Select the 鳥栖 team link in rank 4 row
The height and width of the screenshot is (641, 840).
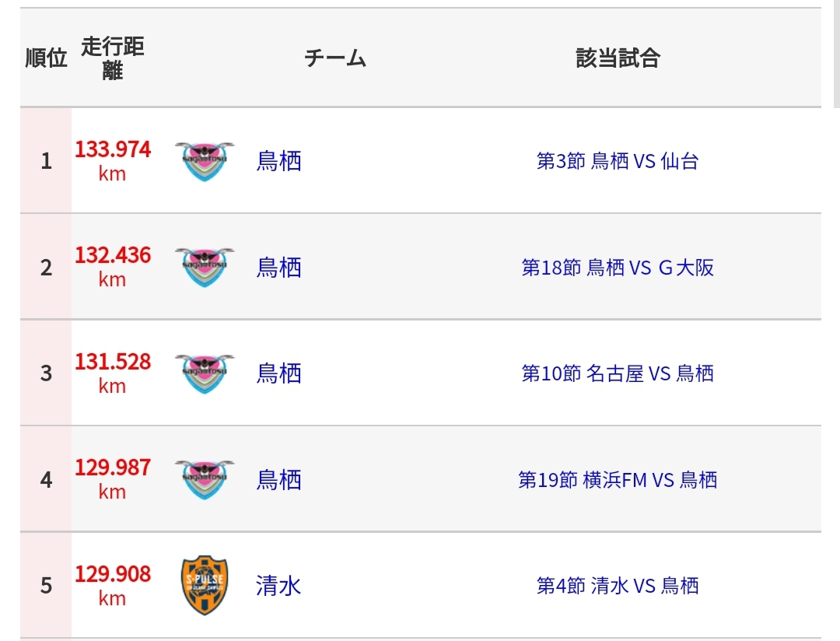278,480
